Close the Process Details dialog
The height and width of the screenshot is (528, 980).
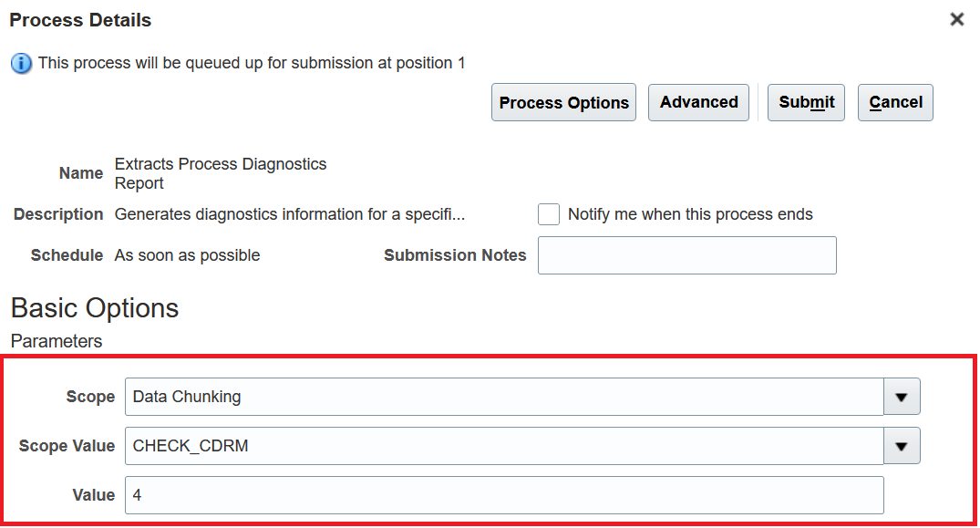pos(956,19)
